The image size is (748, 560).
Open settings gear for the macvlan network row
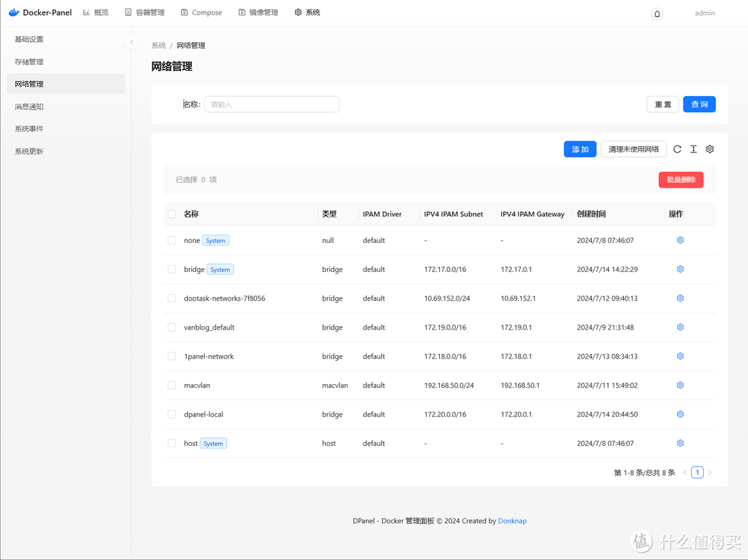[679, 385]
